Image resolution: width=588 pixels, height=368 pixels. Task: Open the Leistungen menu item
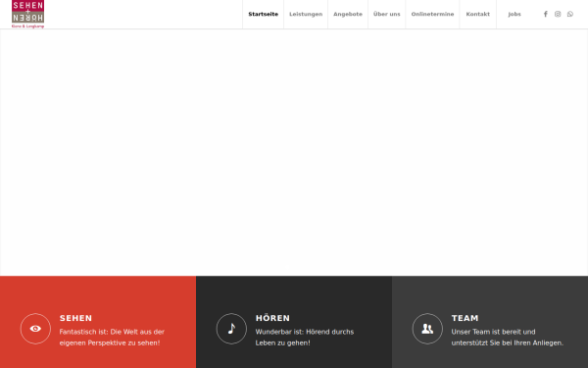(x=306, y=14)
